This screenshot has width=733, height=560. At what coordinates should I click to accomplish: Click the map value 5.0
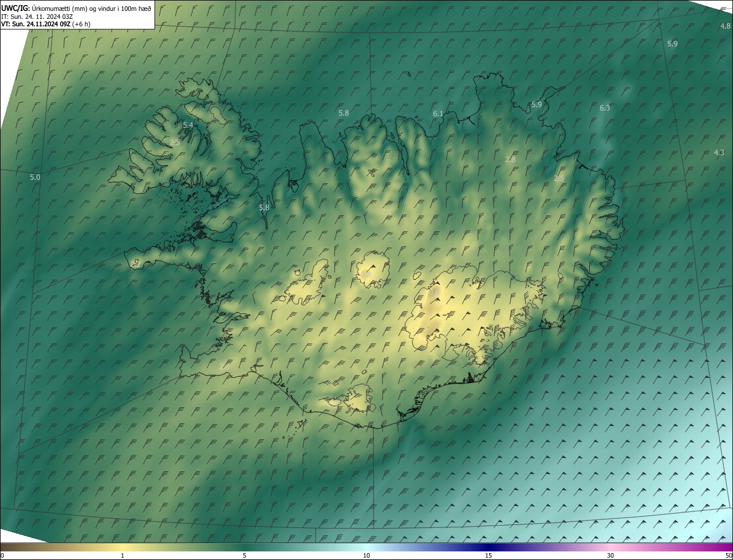[35, 177]
